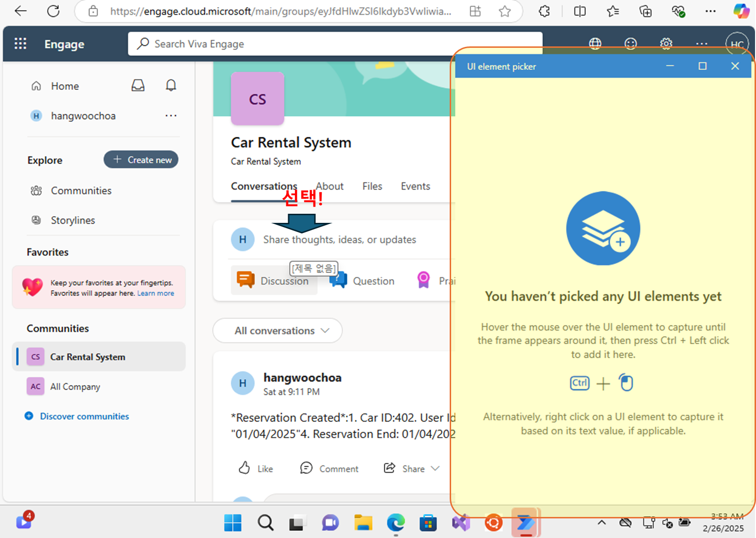Select the Question post type
The height and width of the screenshot is (538, 756).
[362, 281]
